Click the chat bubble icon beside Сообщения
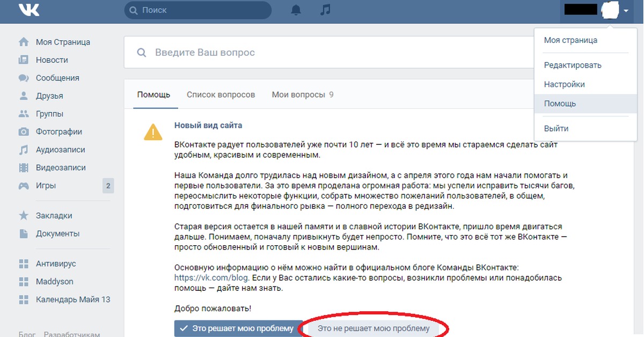This screenshot has height=337, width=644. (24, 78)
